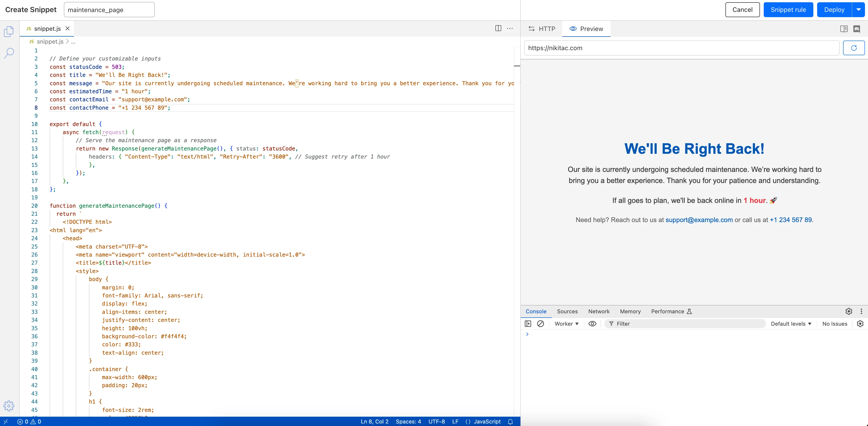Close the snippet.js tab
This screenshot has height=426, width=868.
(68, 28)
